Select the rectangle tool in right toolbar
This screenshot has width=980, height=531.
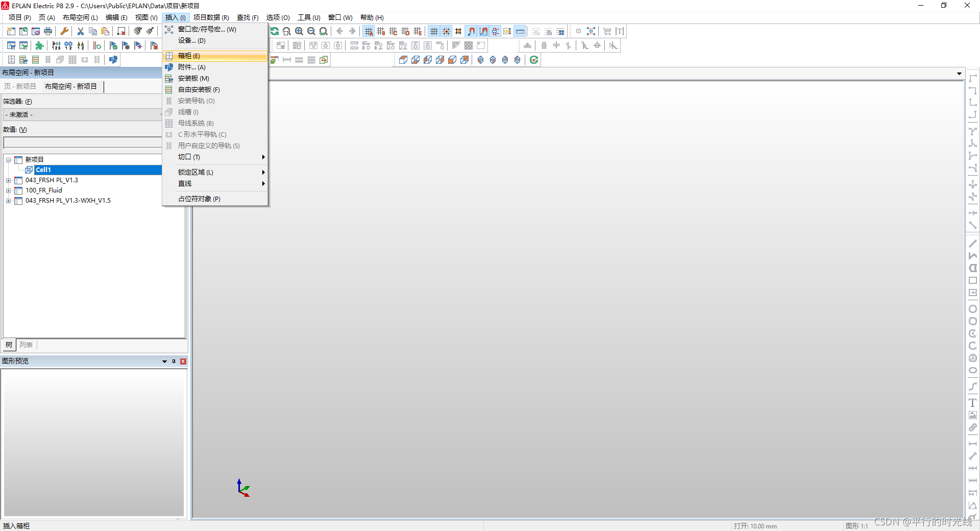click(x=973, y=280)
